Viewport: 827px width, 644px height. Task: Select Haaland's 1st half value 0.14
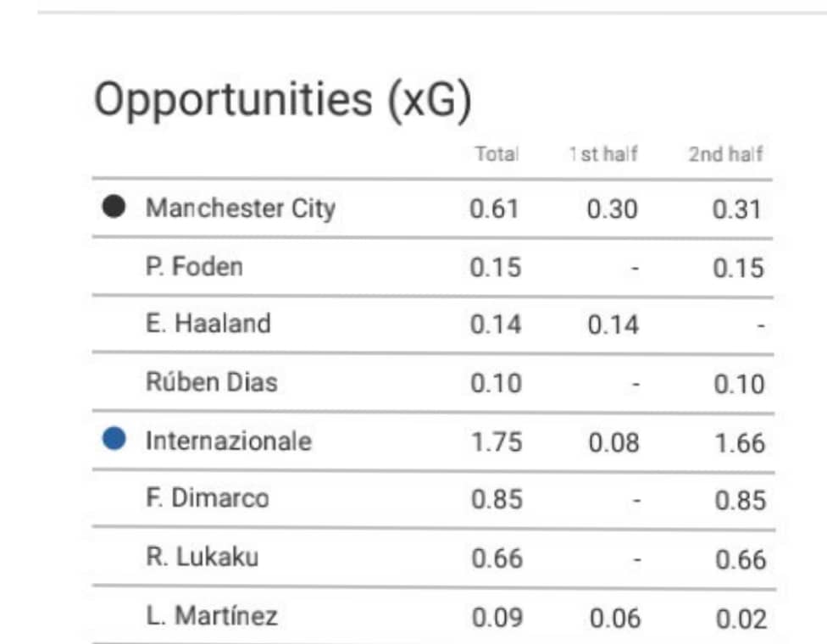[613, 325]
